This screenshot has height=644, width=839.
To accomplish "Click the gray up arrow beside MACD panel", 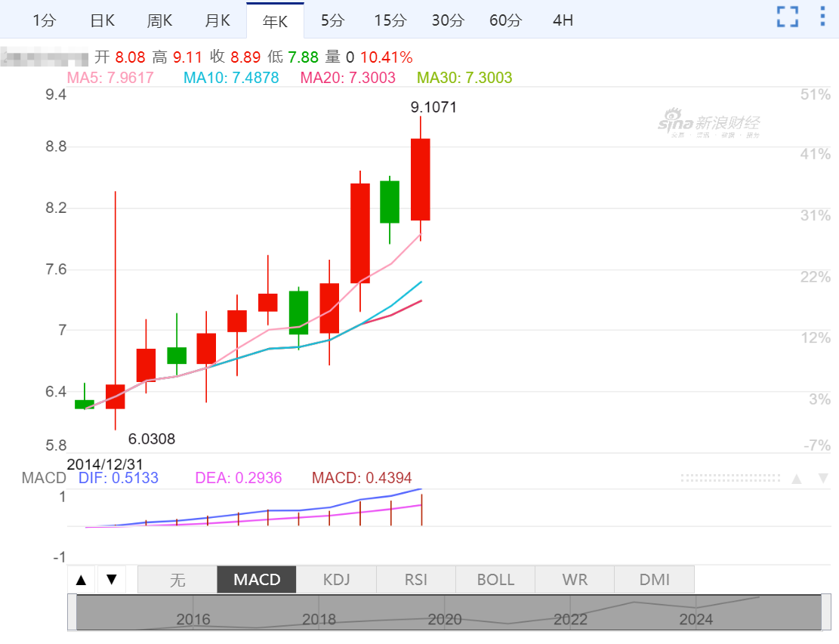I will 796,479.
